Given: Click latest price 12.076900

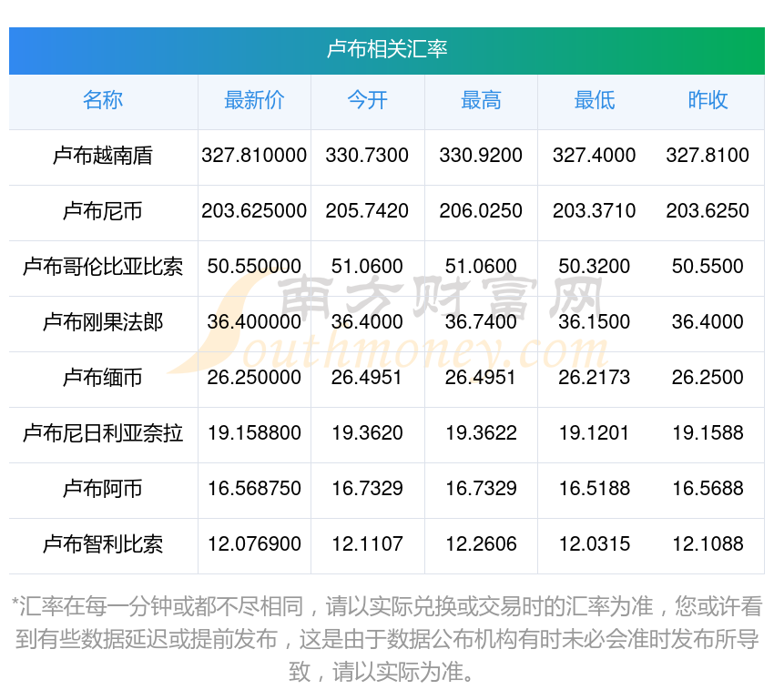Looking at the screenshot, I should coord(254,544).
